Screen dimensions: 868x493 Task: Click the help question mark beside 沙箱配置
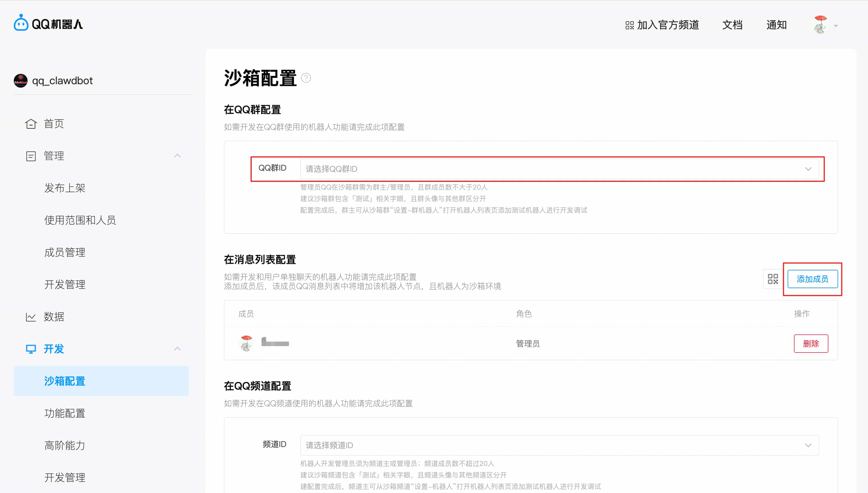coord(306,78)
